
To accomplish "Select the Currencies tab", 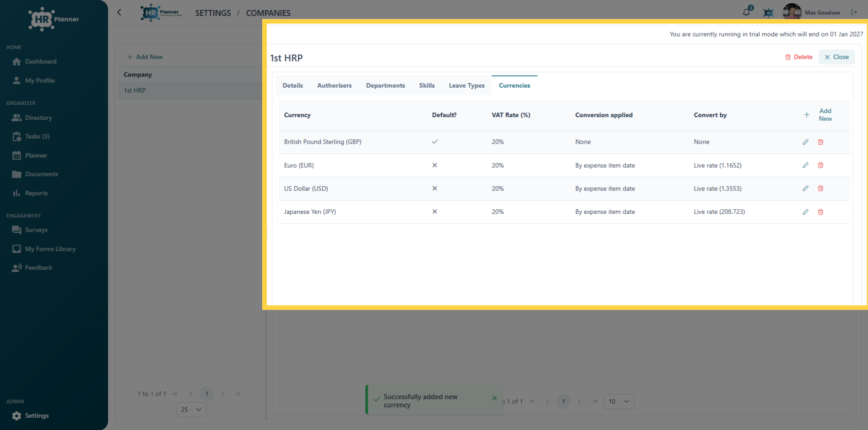I will [514, 85].
